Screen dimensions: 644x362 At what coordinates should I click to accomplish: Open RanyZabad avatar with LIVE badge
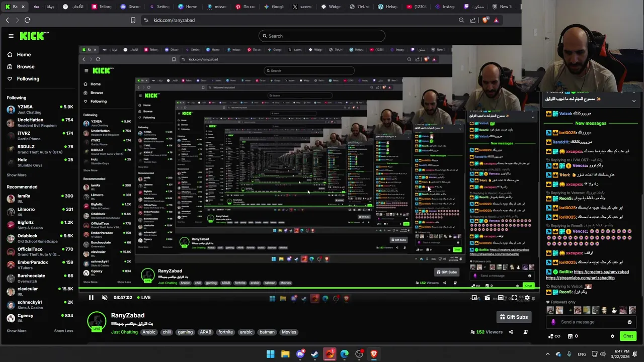pos(97,322)
